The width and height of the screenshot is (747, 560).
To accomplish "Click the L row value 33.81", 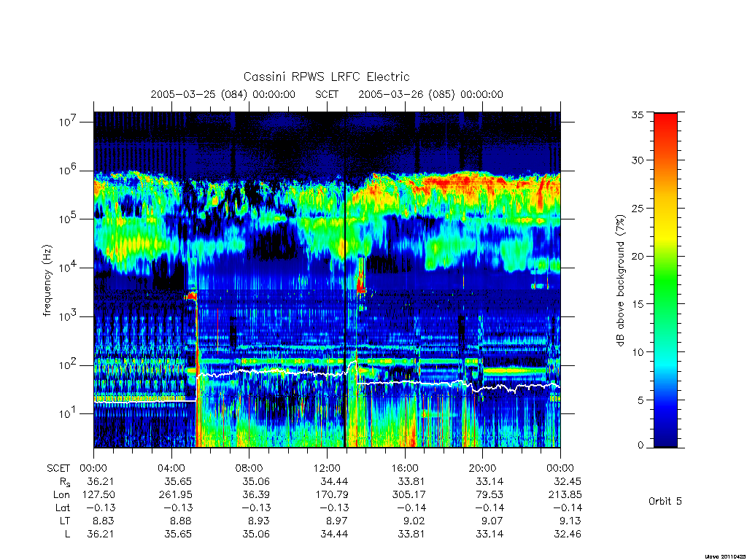I will [x=411, y=534].
